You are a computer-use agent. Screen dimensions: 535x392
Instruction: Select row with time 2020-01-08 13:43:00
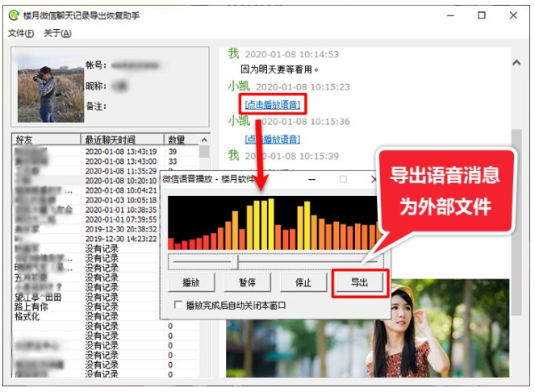pos(106,161)
